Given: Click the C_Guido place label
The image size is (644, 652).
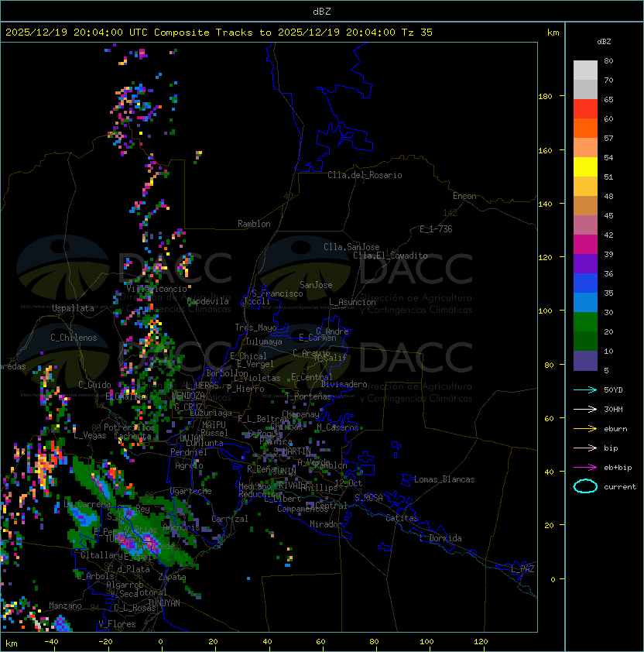Looking at the screenshot, I should point(94,385).
